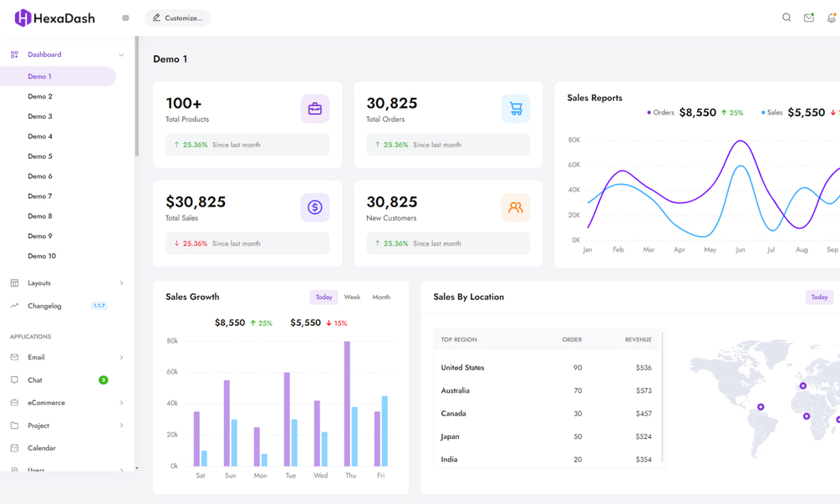Click the eCommerce icon in sidebar
The height and width of the screenshot is (504, 840).
pos(14,403)
